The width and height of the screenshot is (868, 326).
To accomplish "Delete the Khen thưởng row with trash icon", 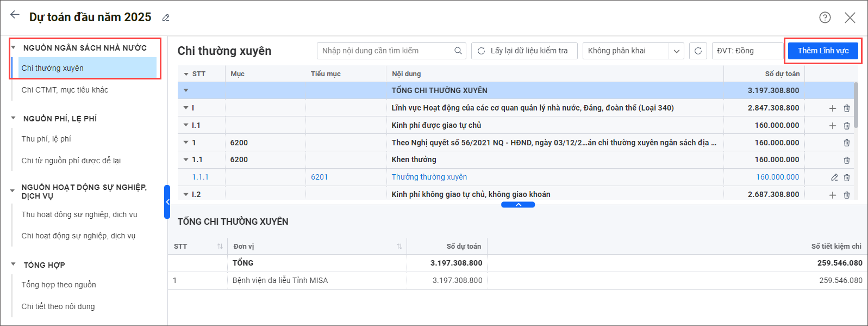I will [x=846, y=160].
